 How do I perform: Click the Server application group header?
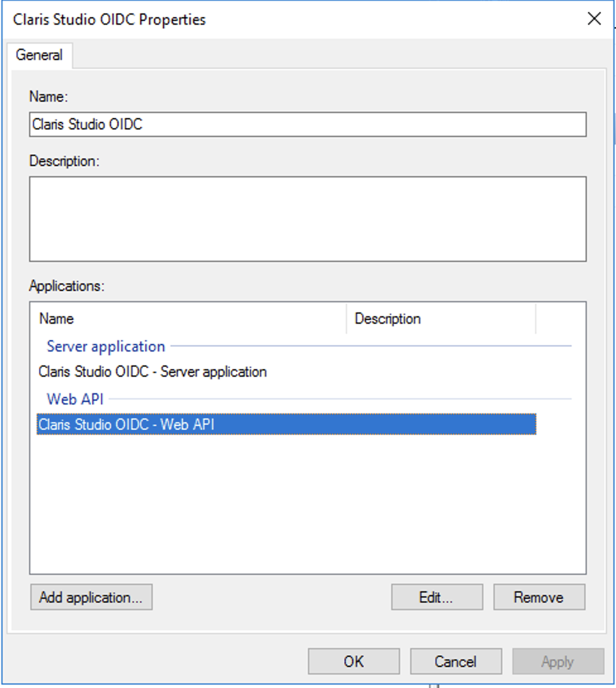pyautogui.click(x=105, y=346)
